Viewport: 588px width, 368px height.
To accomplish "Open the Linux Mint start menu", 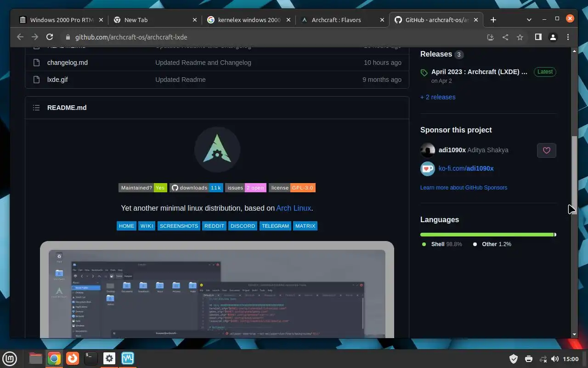I will pyautogui.click(x=10, y=358).
